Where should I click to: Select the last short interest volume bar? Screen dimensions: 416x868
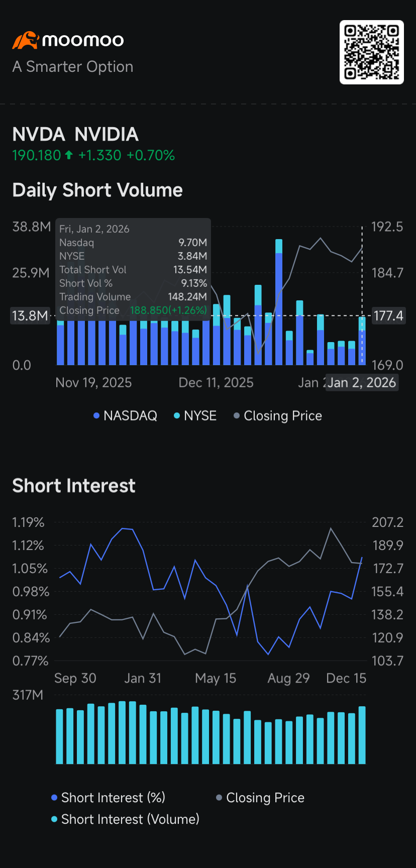tap(362, 735)
